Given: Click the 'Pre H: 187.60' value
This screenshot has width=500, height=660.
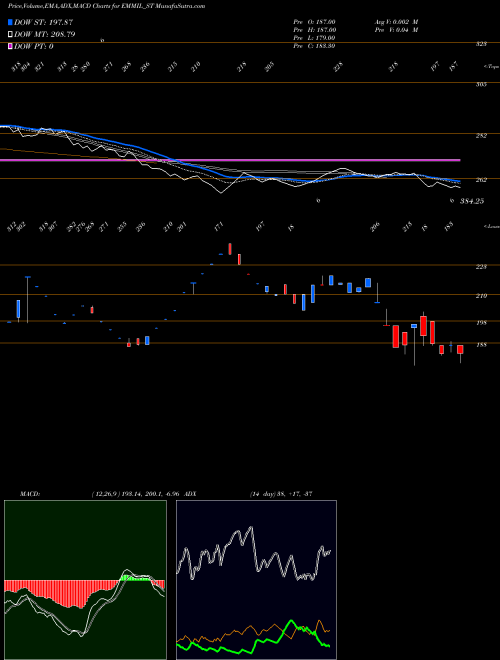Looking at the screenshot, I should pos(314,30).
